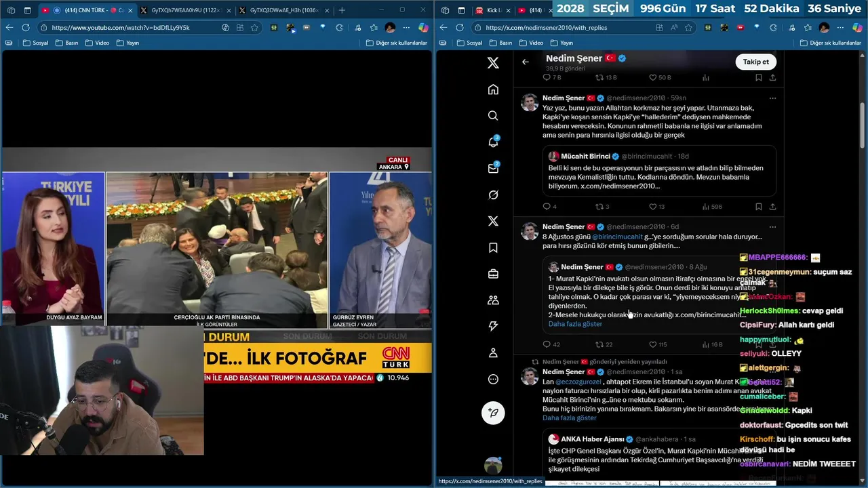Screen dimensions: 868x488
Task: Open Profile person icon in X sidebar
Action: pos(493,353)
